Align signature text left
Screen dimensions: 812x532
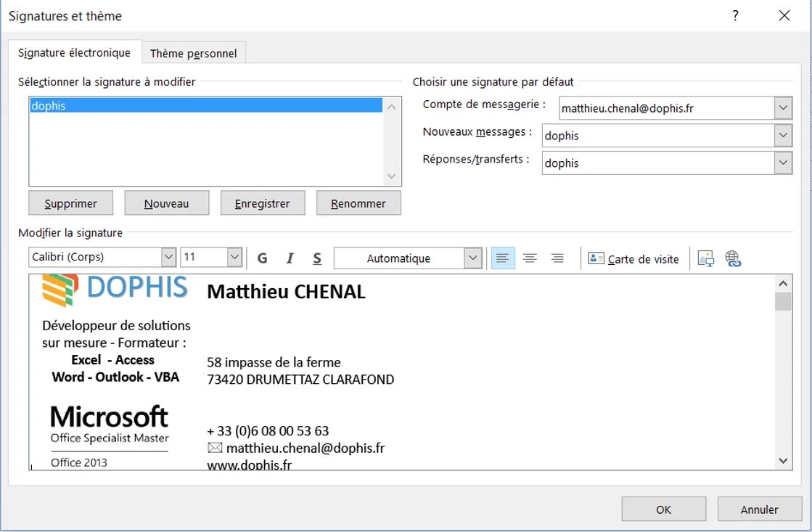point(502,258)
